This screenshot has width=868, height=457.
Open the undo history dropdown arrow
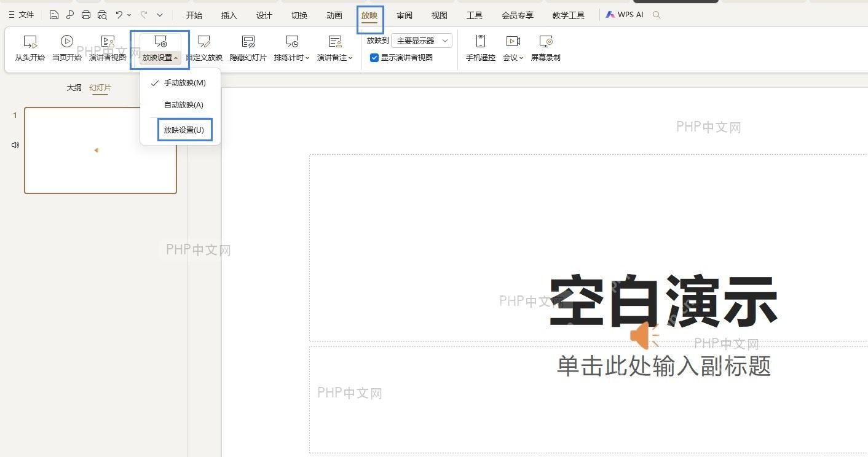[129, 15]
